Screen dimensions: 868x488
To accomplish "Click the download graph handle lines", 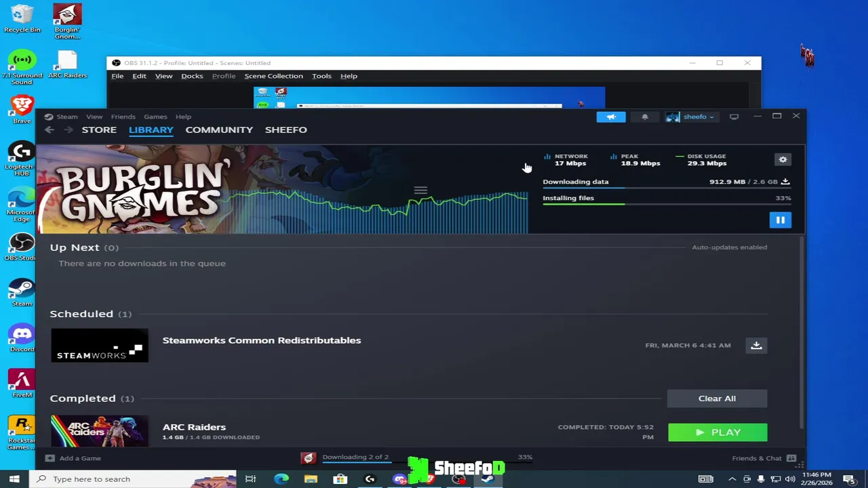I will coord(420,190).
